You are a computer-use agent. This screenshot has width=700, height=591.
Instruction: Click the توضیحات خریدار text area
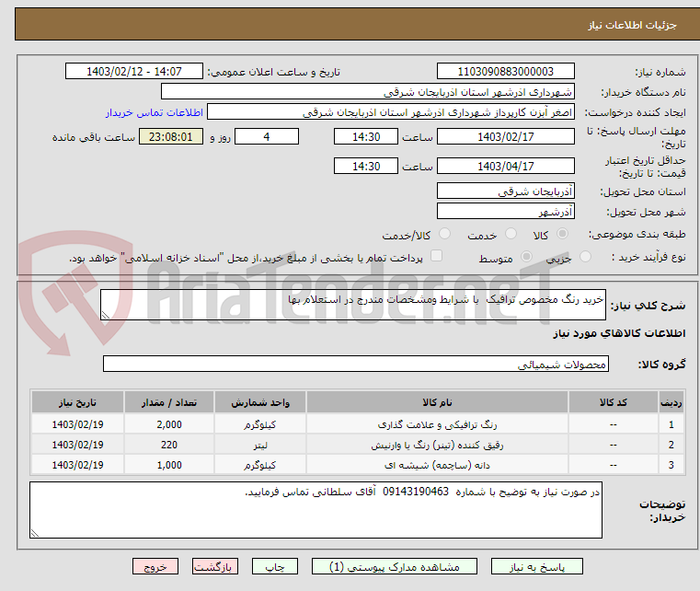click(x=316, y=510)
